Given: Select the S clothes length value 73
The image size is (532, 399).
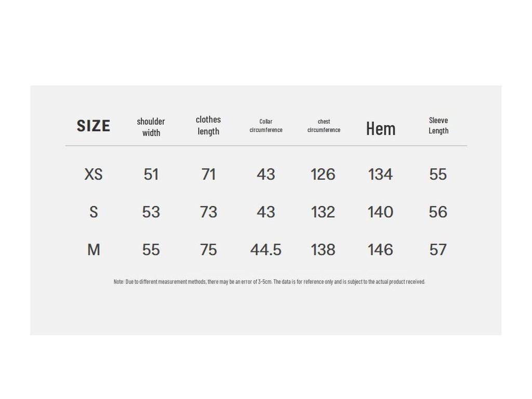Looking at the screenshot, I should 208,212.
